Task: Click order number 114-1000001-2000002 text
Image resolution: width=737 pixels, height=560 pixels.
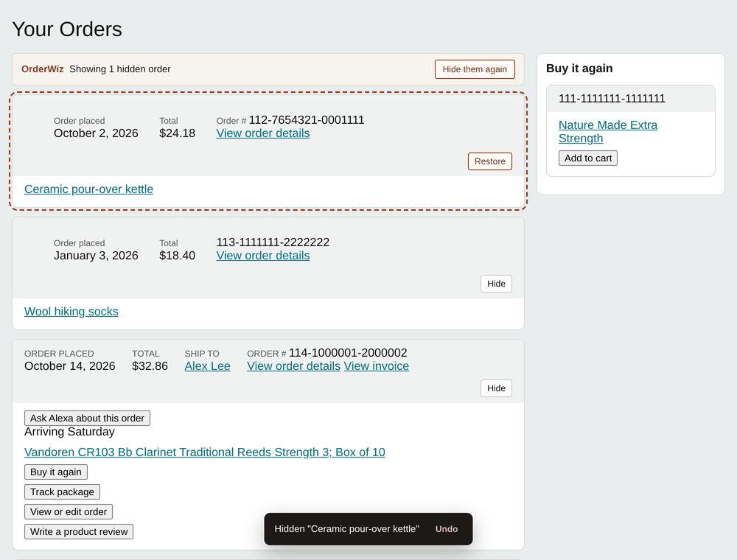Action: coord(348,353)
